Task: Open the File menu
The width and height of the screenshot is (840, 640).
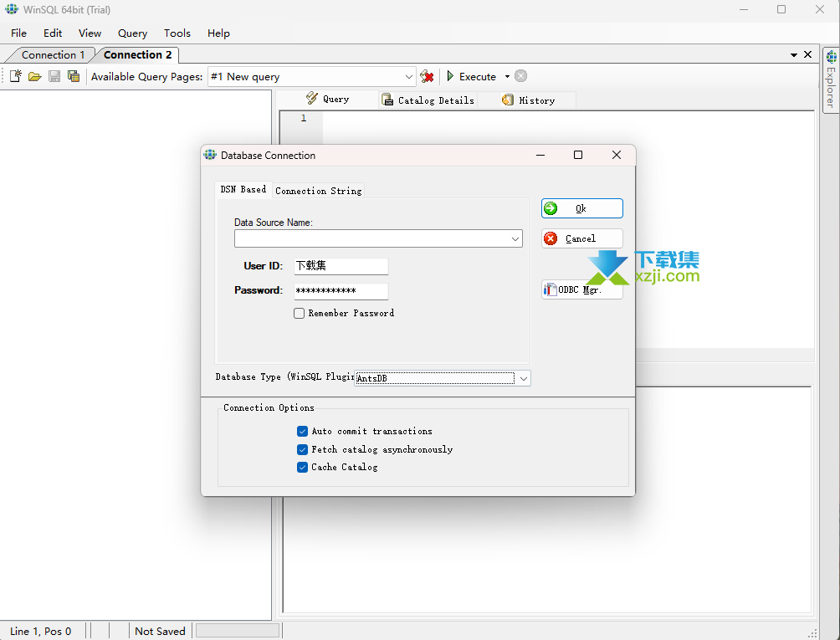Action: point(18,33)
